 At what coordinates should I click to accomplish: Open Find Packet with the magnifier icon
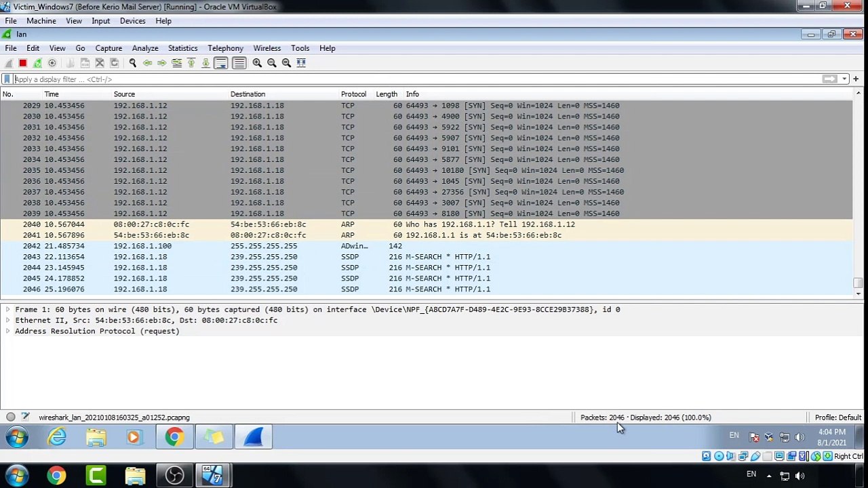pos(132,63)
